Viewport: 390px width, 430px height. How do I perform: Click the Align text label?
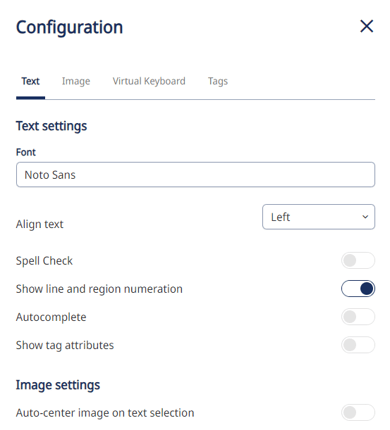pos(39,224)
